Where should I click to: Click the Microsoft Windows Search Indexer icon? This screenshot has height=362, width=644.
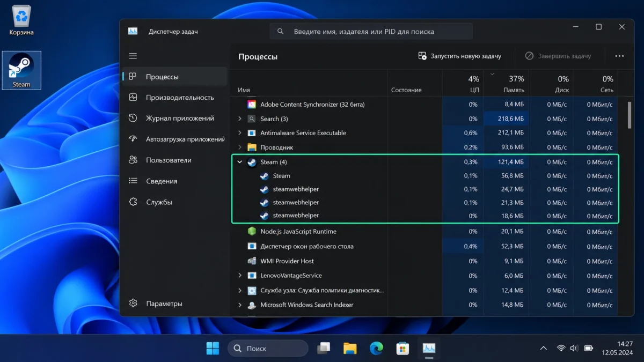[252, 305]
